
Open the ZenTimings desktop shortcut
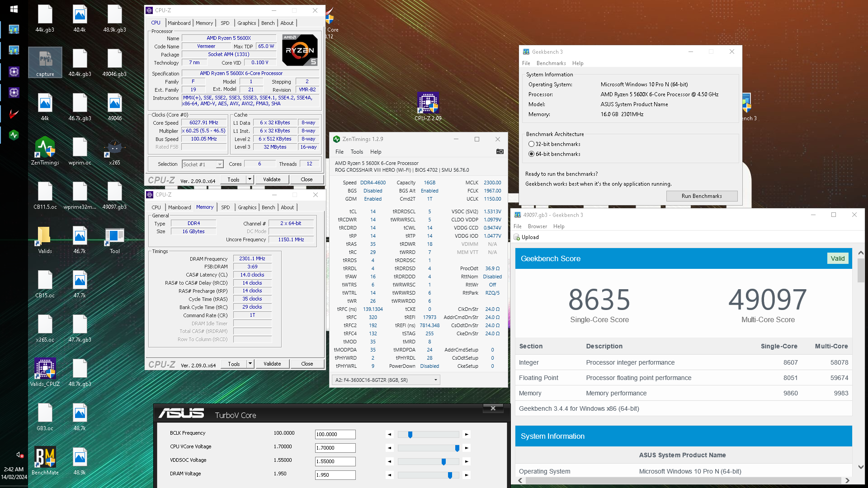point(45,151)
